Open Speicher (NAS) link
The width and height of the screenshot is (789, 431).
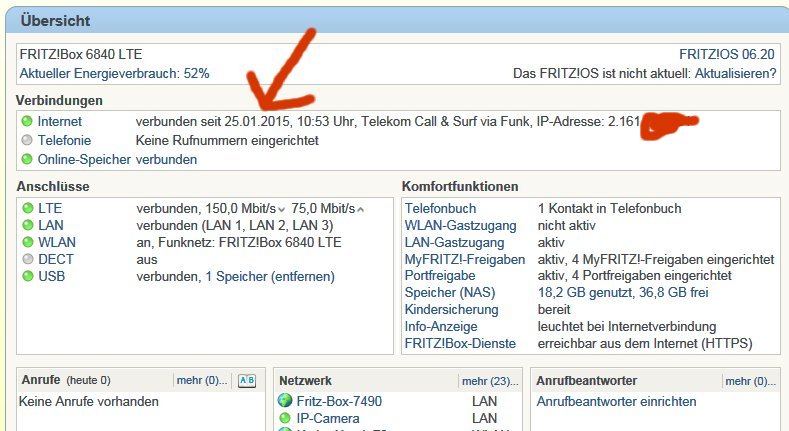450,293
